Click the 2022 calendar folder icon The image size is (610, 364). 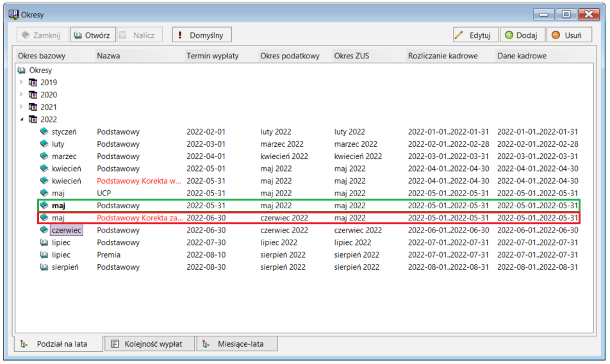(x=33, y=119)
